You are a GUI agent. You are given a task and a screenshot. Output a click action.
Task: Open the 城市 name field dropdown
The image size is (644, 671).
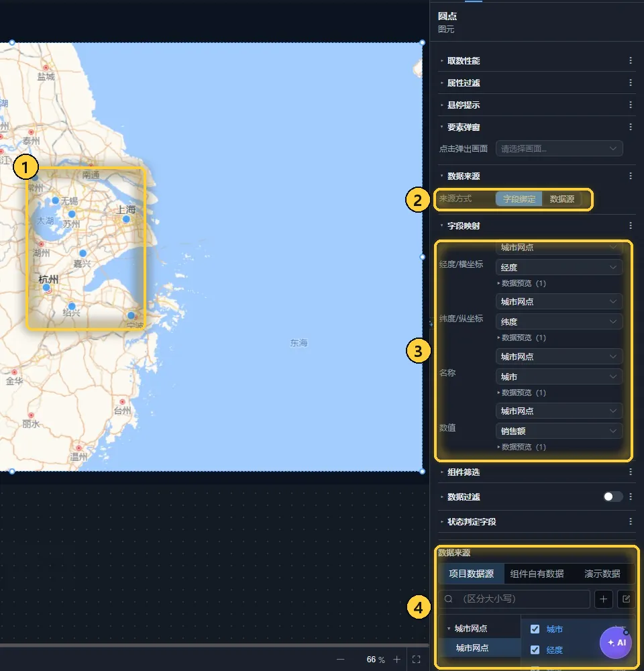(559, 377)
